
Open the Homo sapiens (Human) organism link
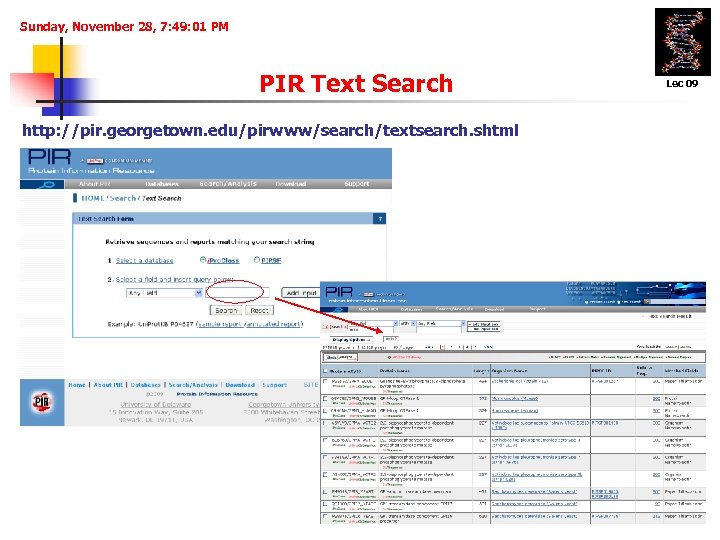[x=515, y=411]
